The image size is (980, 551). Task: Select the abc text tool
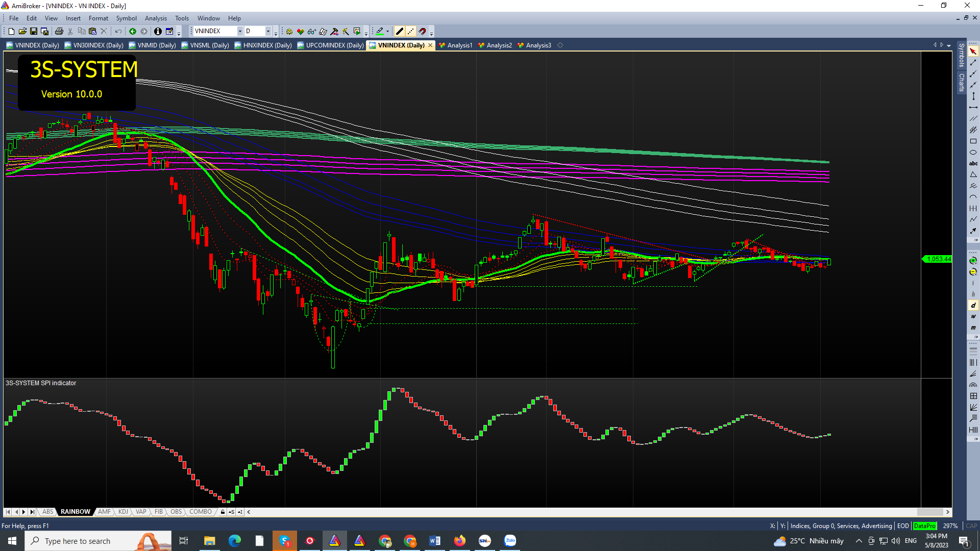pyautogui.click(x=973, y=164)
